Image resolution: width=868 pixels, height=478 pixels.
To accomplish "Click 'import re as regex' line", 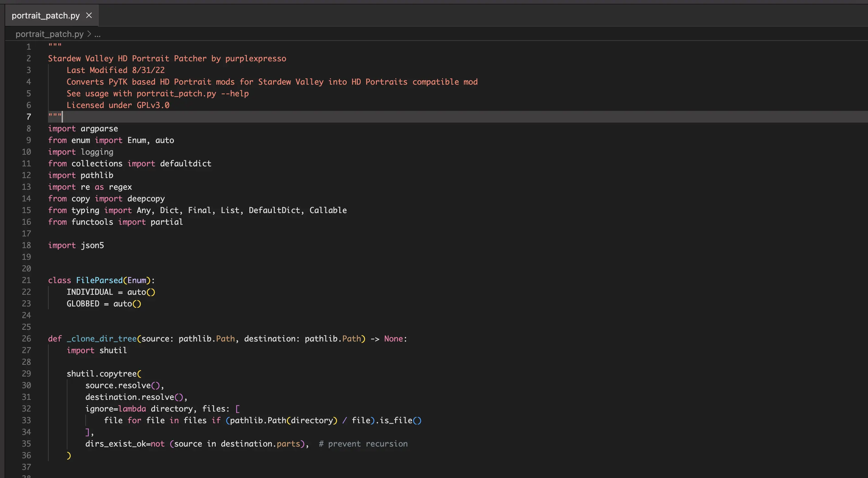I will click(x=90, y=187).
